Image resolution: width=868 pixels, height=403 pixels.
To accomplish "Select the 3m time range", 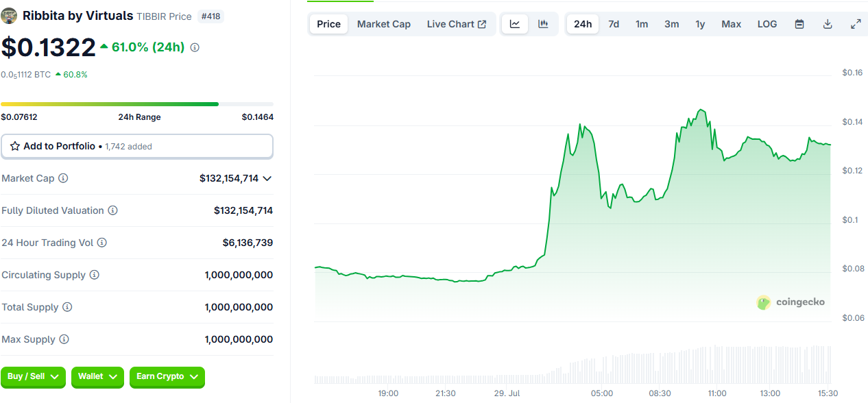I will (x=672, y=24).
